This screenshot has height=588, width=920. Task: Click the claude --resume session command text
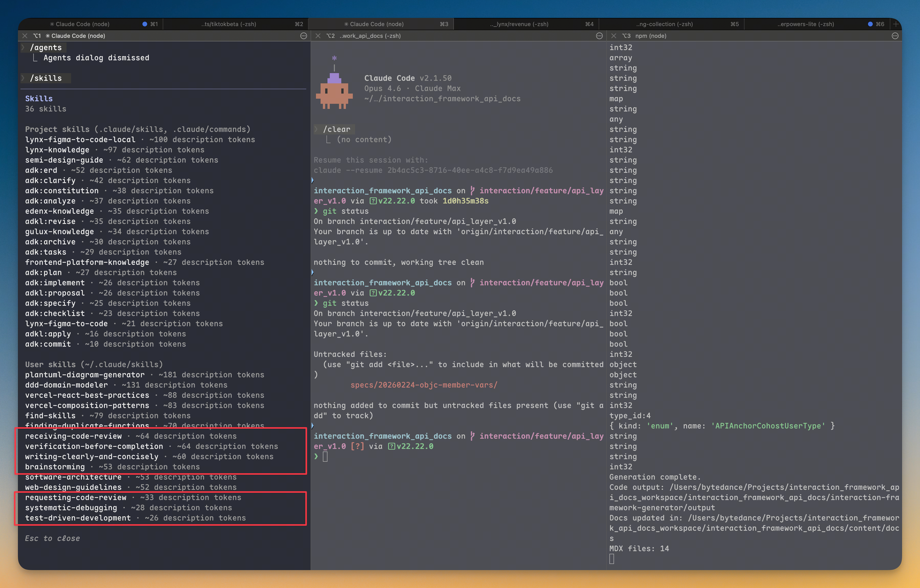(433, 170)
